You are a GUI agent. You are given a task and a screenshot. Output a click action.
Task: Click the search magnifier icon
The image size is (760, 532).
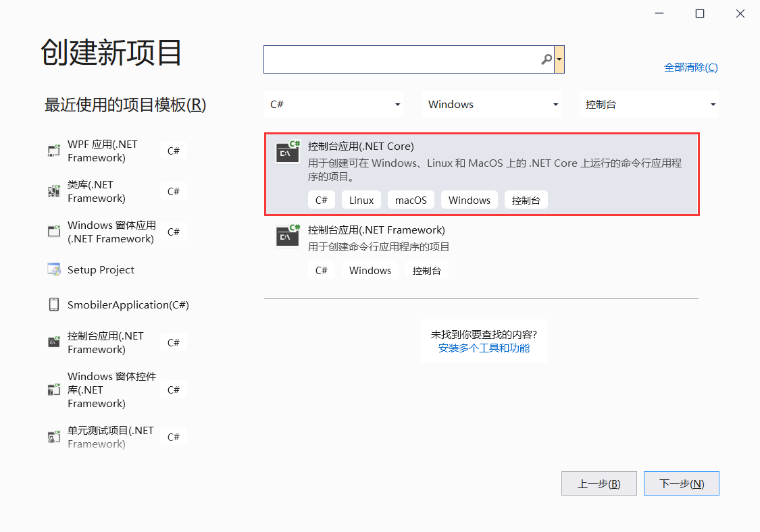(x=545, y=59)
